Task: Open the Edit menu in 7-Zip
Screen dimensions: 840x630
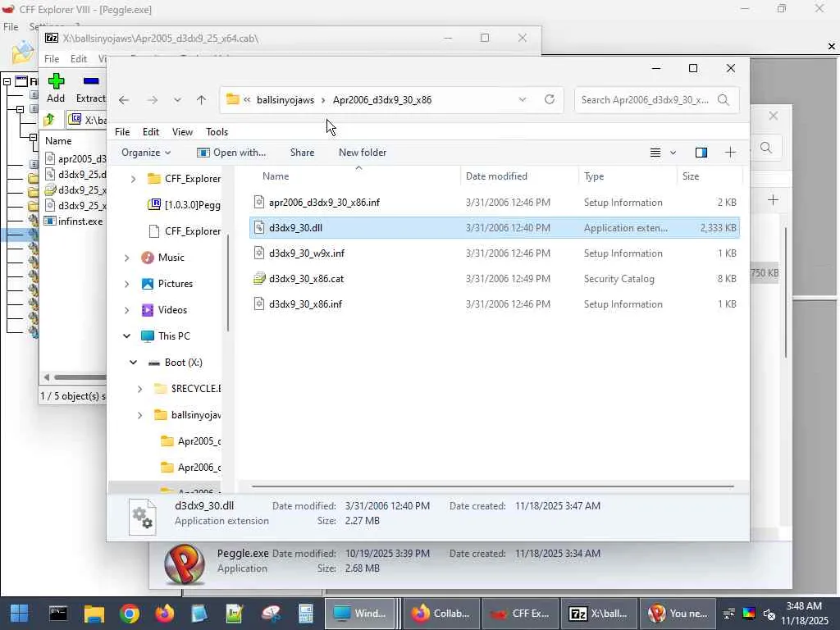Action: pyautogui.click(x=78, y=59)
